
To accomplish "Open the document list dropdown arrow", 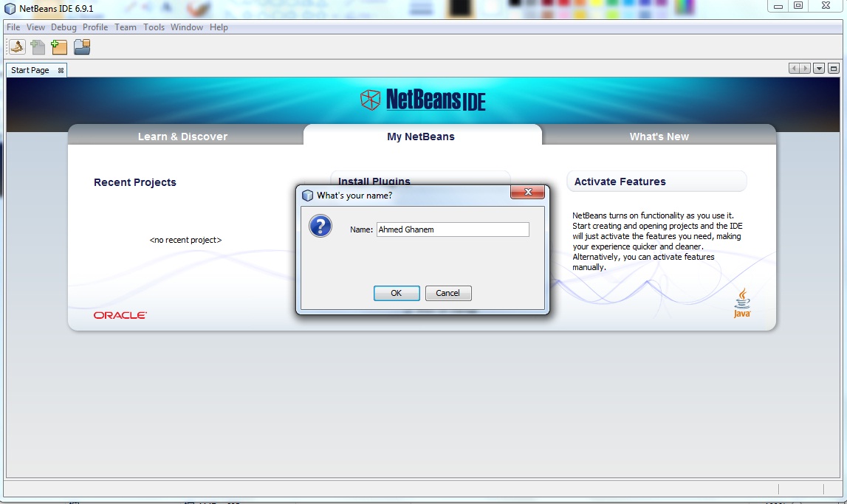I will click(819, 69).
